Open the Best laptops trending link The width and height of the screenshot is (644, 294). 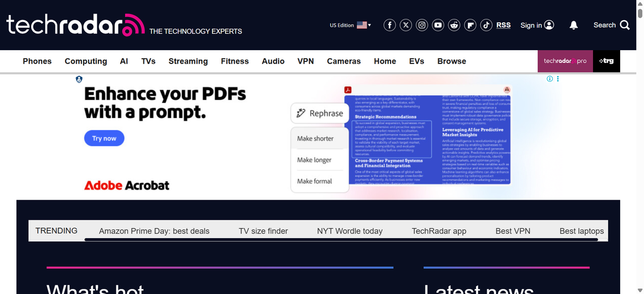coord(582,231)
